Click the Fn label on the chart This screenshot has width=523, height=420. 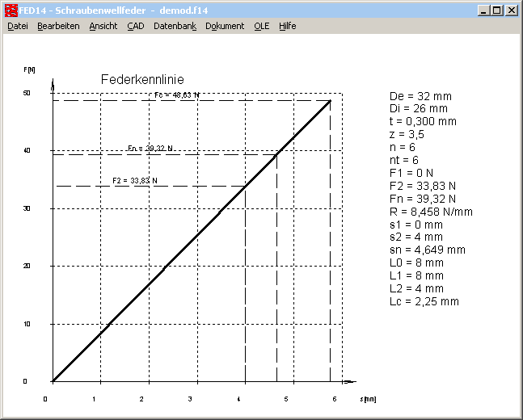click(x=150, y=149)
